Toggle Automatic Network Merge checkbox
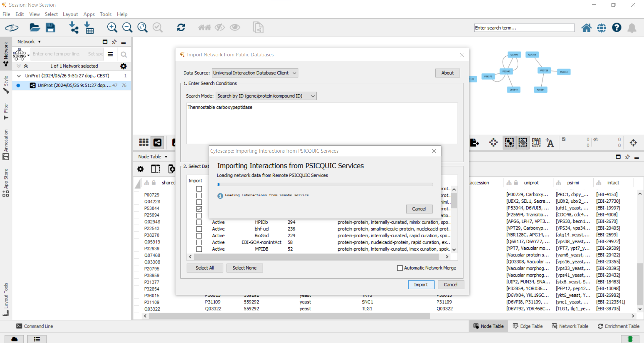Viewport: 644px width, 343px height. click(400, 268)
